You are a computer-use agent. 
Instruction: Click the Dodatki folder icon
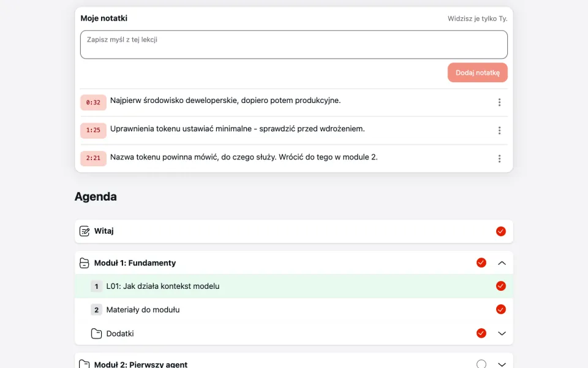96,334
